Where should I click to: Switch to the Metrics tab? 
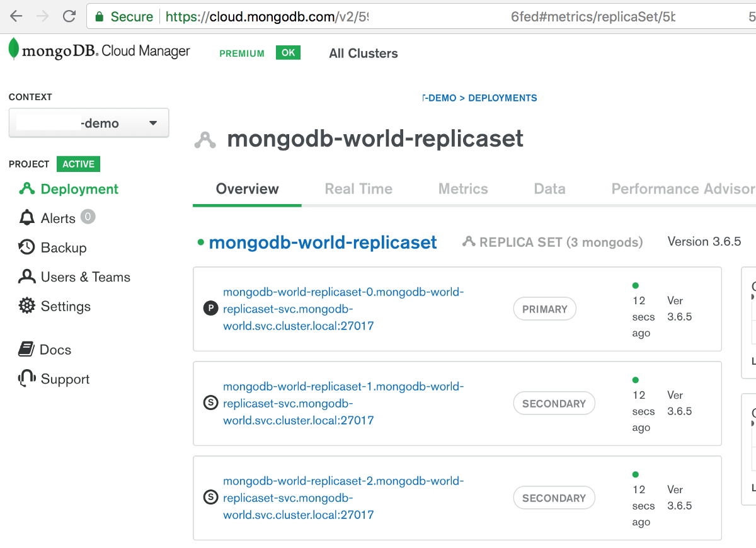(463, 189)
